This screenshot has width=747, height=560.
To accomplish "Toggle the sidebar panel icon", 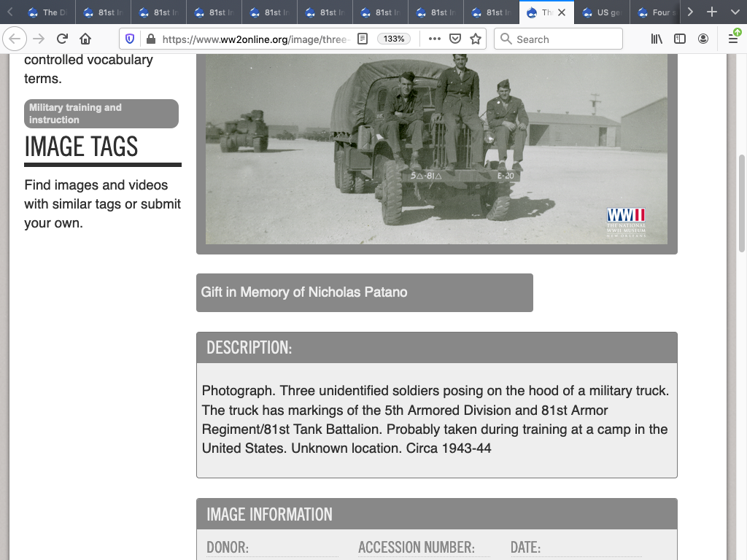I will click(x=680, y=39).
